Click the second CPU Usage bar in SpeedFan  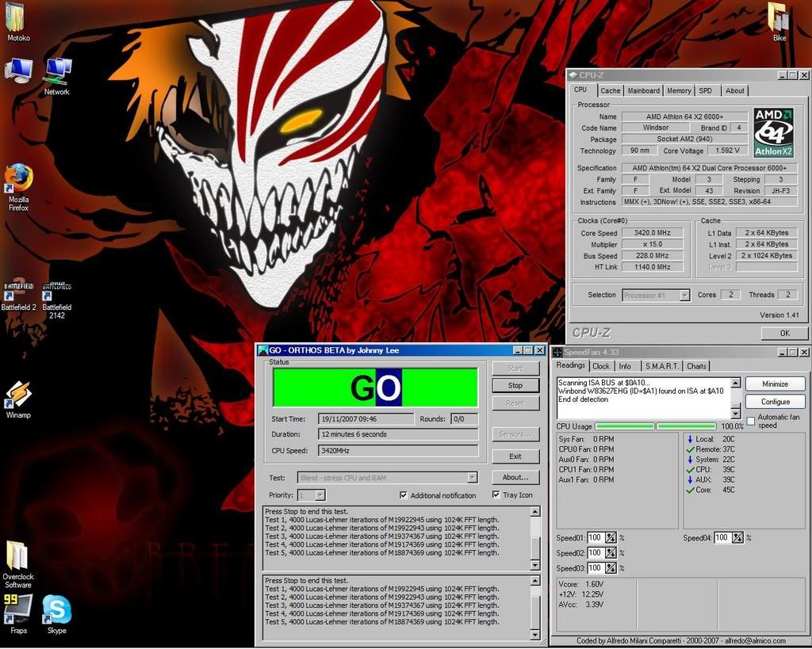point(686,426)
